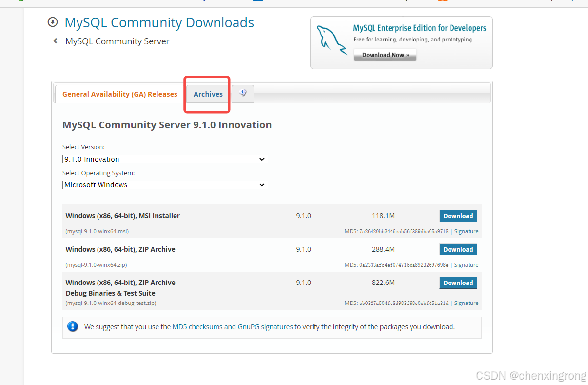
Task: Click Free for learning, developing, and prototyping text
Action: click(413, 40)
